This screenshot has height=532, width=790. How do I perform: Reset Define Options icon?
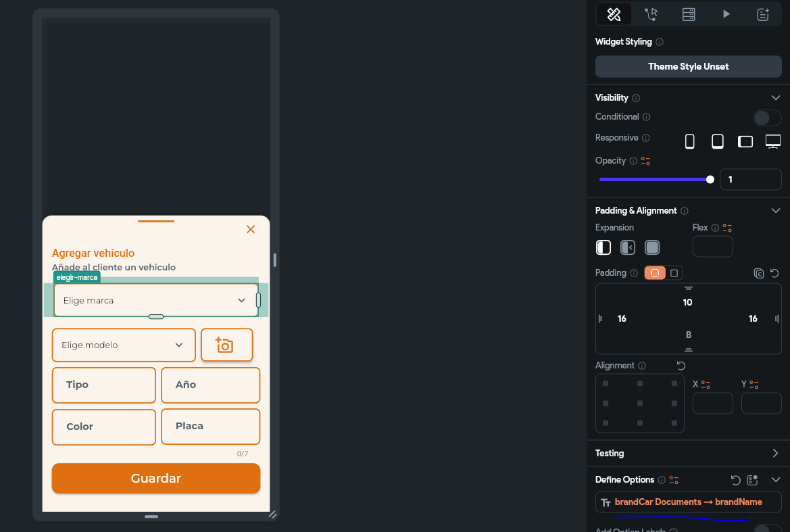[x=735, y=480]
